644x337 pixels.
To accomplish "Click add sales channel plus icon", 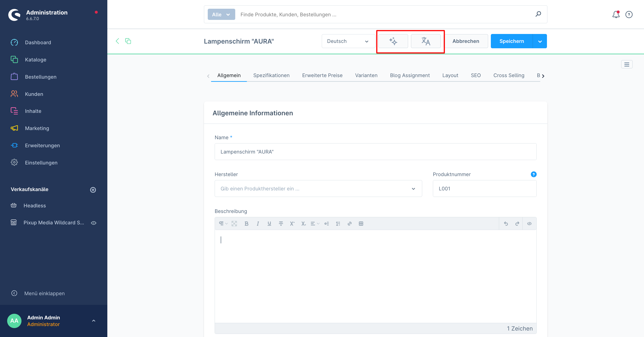I will pyautogui.click(x=93, y=190).
